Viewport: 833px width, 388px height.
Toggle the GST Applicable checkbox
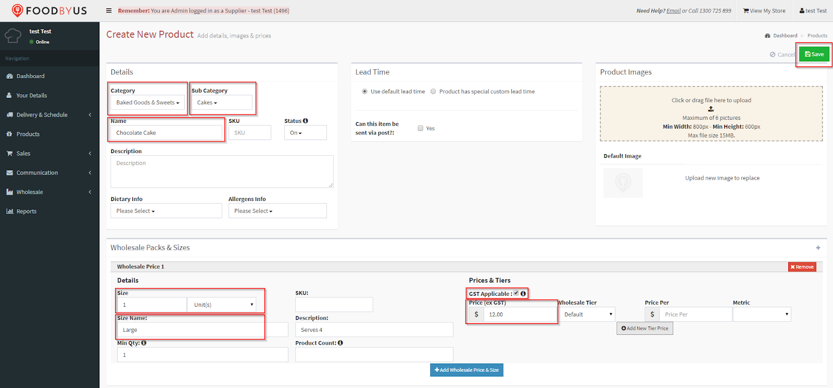[x=516, y=293]
